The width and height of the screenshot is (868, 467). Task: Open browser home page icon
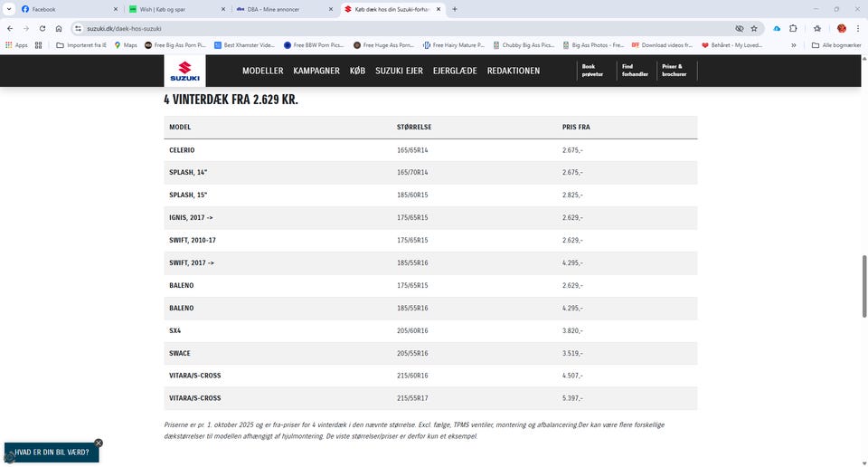click(59, 28)
